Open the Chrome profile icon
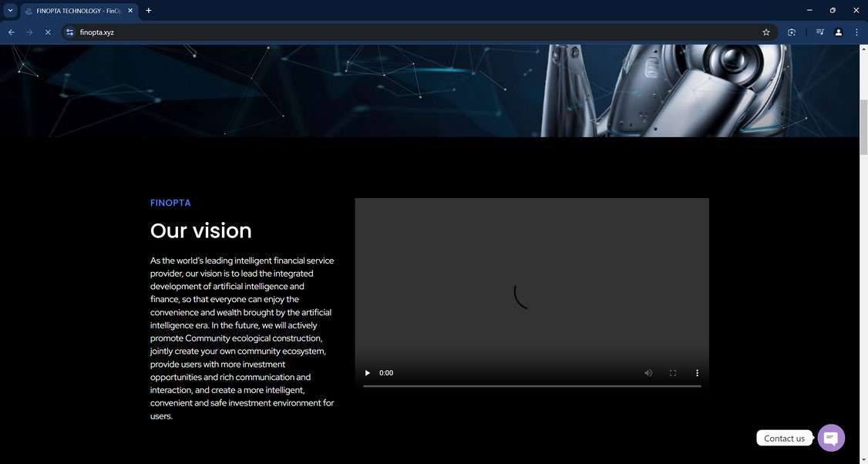The image size is (868, 464). (838, 32)
